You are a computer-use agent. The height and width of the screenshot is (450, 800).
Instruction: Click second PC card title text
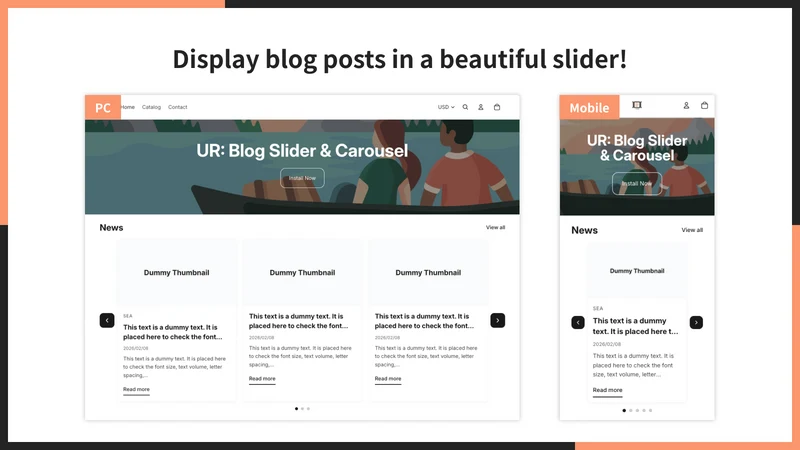298,321
